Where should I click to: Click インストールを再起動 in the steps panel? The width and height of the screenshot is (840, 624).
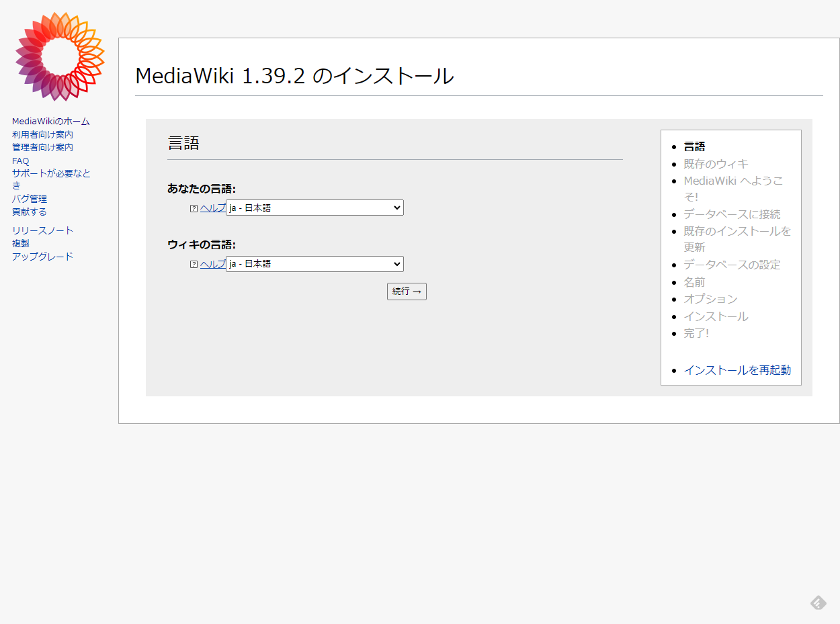[x=737, y=369]
